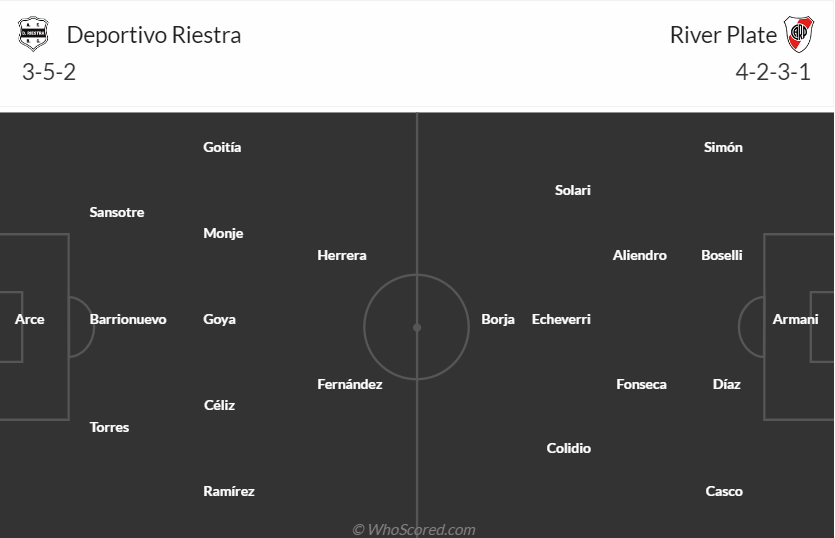Click the River Plate club crest
The height and width of the screenshot is (538, 835).
[798, 35]
